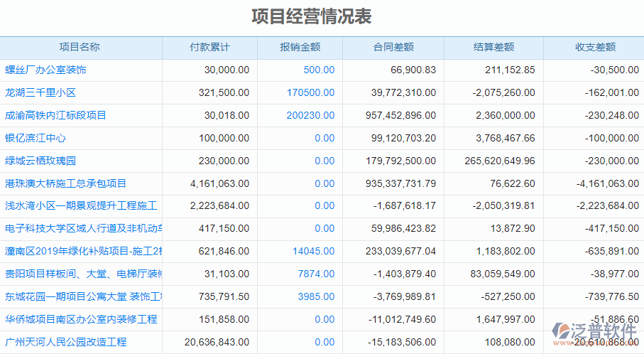
Task: Open project link 螺丝厂办公室装饰
Action: pyautogui.click(x=46, y=70)
